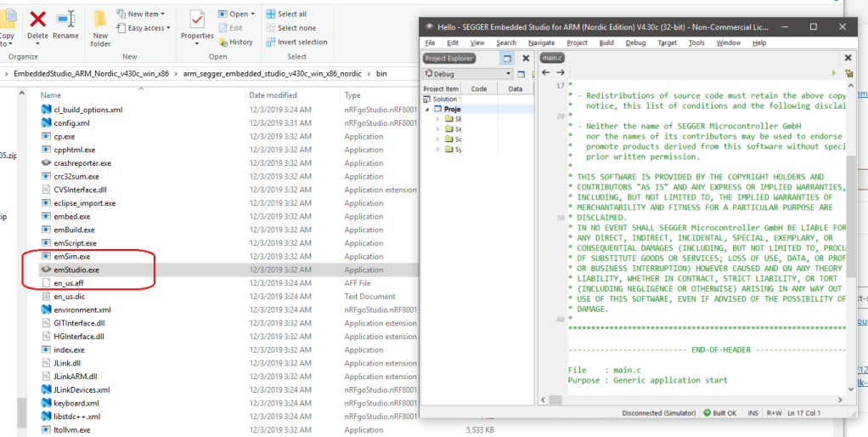Click the Built OK status indicator
This screenshot has height=437, width=868.
pyautogui.click(x=719, y=413)
